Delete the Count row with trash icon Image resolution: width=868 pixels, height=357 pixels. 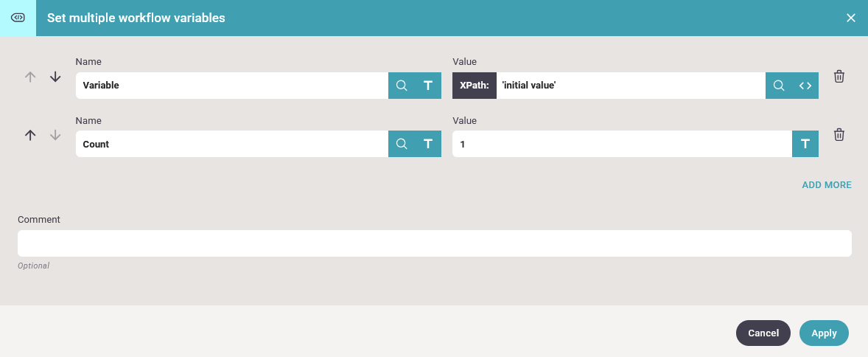839,135
